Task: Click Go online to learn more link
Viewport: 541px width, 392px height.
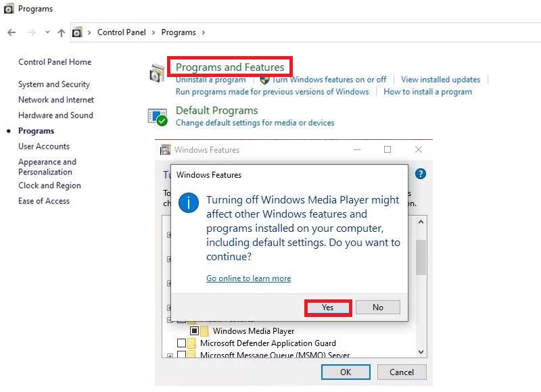Action: pos(248,278)
